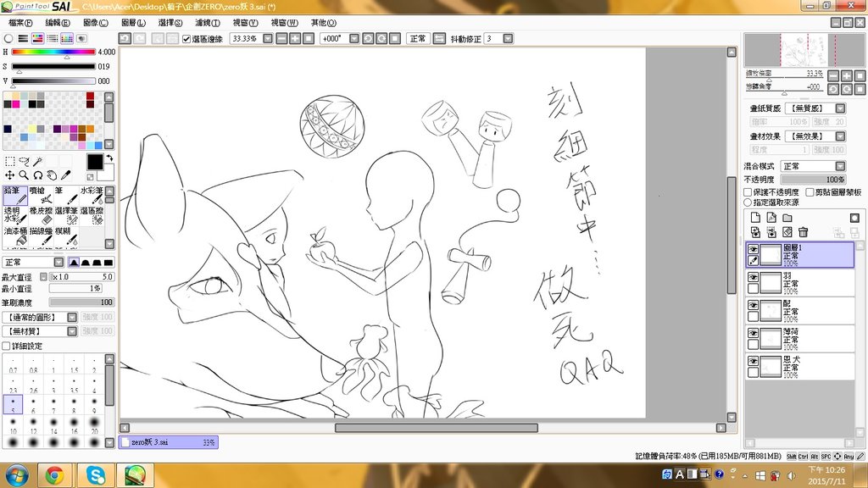868x488 pixels.
Task: Select the 油漆桶 bucket tool
Action: [15, 236]
